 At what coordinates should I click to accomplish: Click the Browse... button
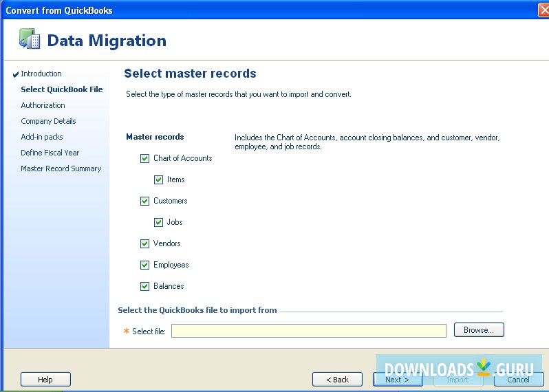point(479,330)
